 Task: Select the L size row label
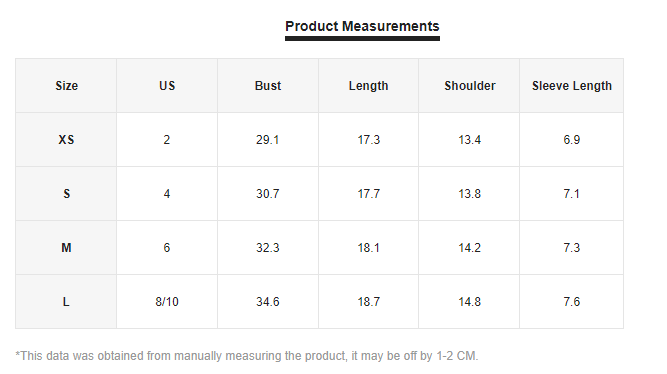66,302
